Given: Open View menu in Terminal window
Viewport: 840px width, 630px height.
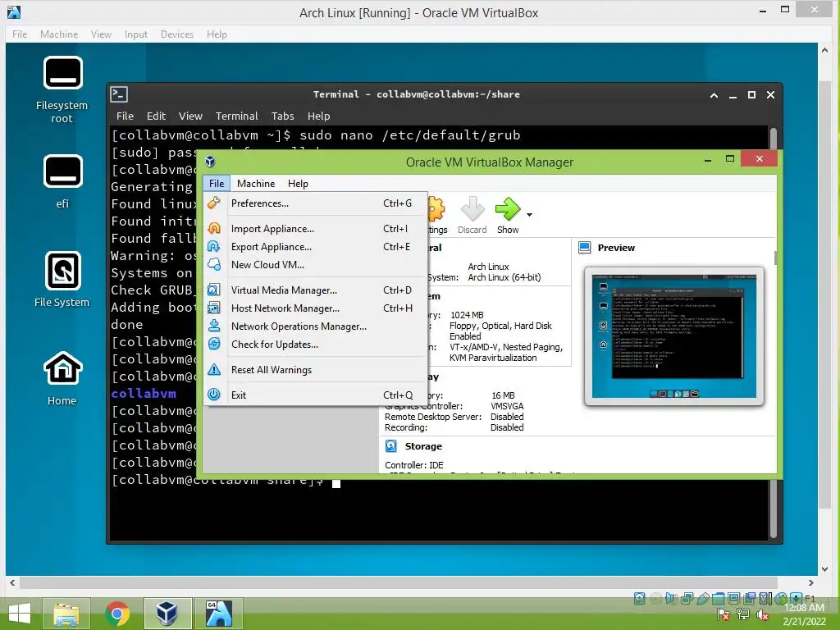Looking at the screenshot, I should 190,116.
